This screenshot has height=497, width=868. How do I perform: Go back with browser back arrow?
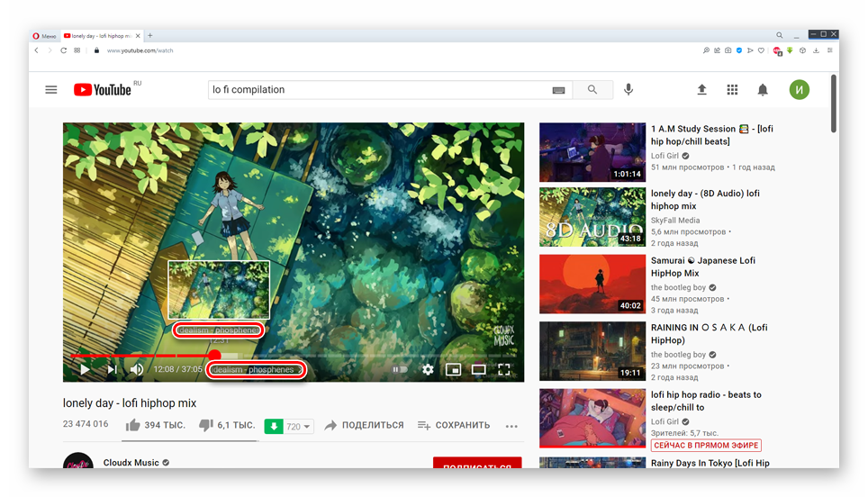37,50
